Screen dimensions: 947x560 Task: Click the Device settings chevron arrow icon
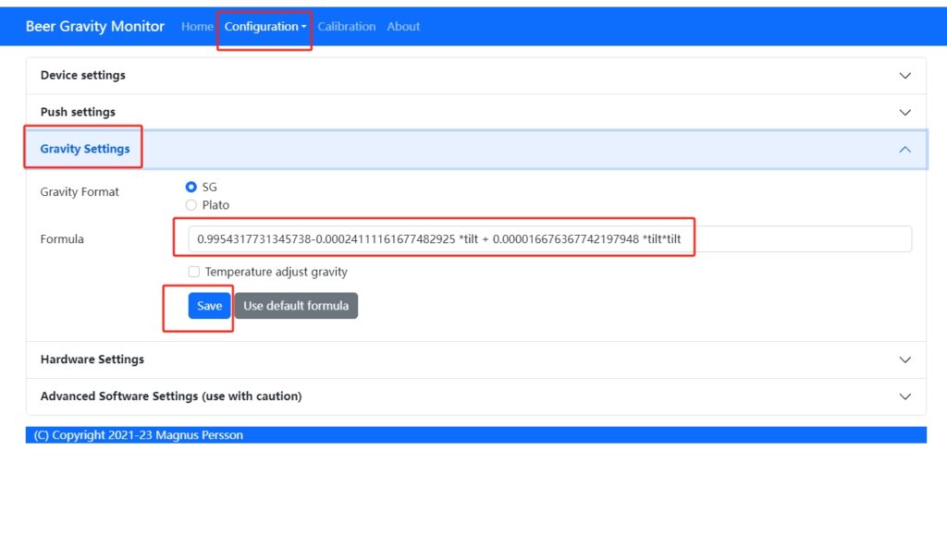pyautogui.click(x=904, y=76)
